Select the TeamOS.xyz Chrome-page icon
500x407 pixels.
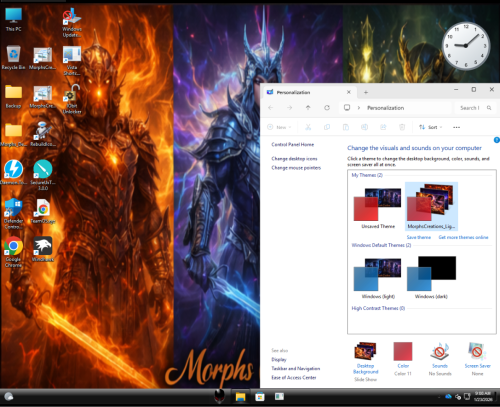click(x=43, y=211)
